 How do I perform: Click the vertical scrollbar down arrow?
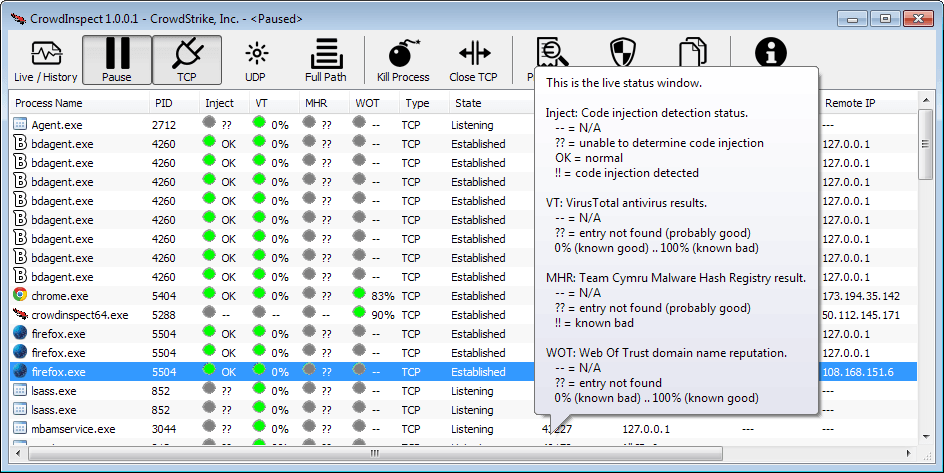click(x=926, y=432)
